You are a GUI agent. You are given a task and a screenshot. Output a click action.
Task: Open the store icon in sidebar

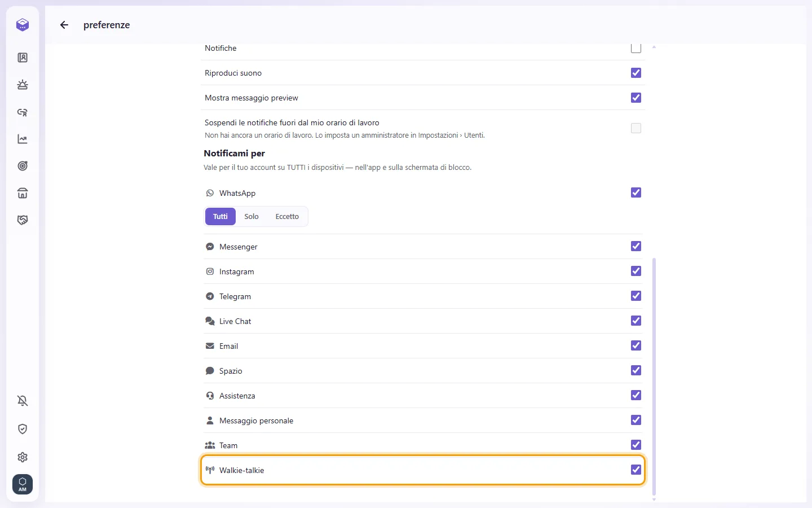point(23,193)
